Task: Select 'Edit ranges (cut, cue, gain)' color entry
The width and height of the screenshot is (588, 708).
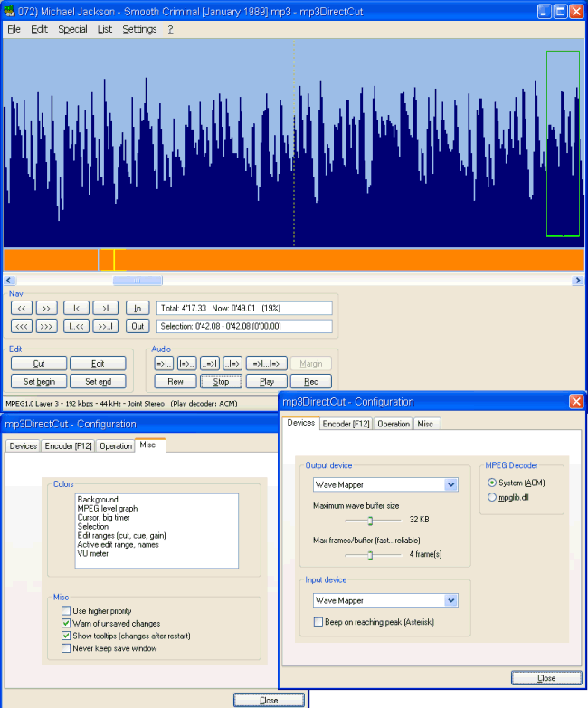Action: coord(122,535)
